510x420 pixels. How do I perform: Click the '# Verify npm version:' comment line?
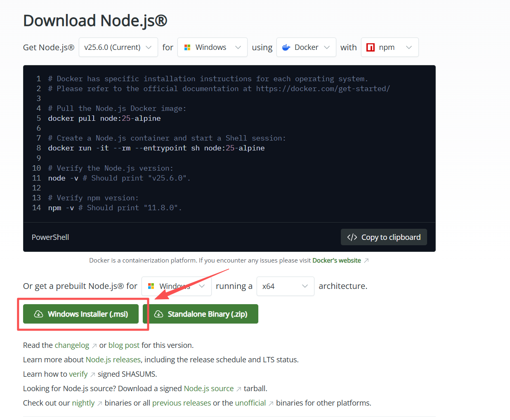point(93,198)
